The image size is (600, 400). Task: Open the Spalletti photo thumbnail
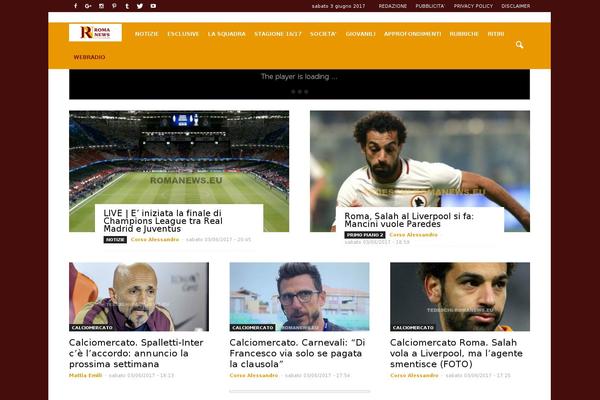pyautogui.click(x=139, y=297)
